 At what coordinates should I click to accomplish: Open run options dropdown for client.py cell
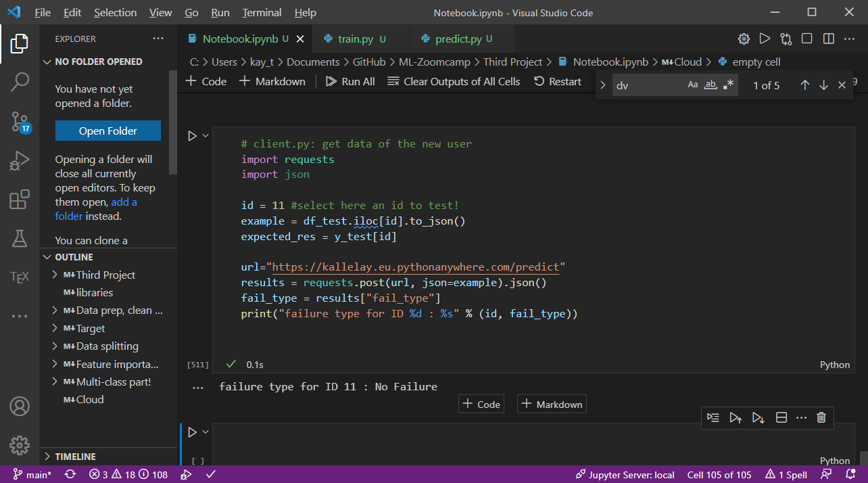[x=206, y=136]
